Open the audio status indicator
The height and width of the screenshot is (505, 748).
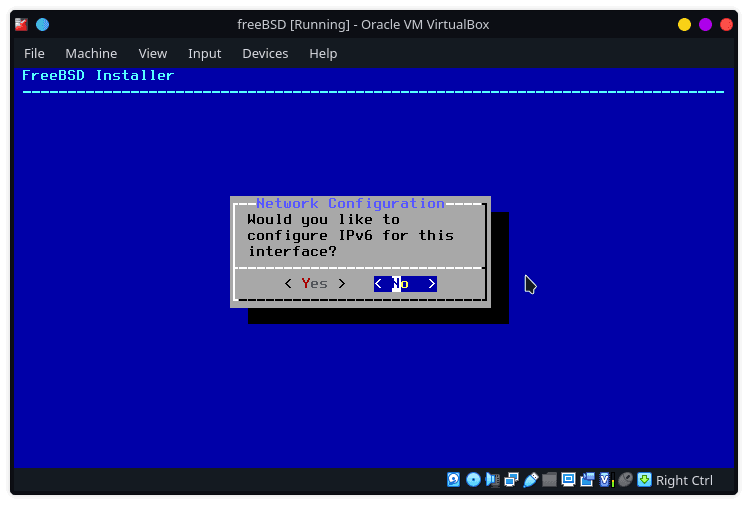(x=492, y=479)
